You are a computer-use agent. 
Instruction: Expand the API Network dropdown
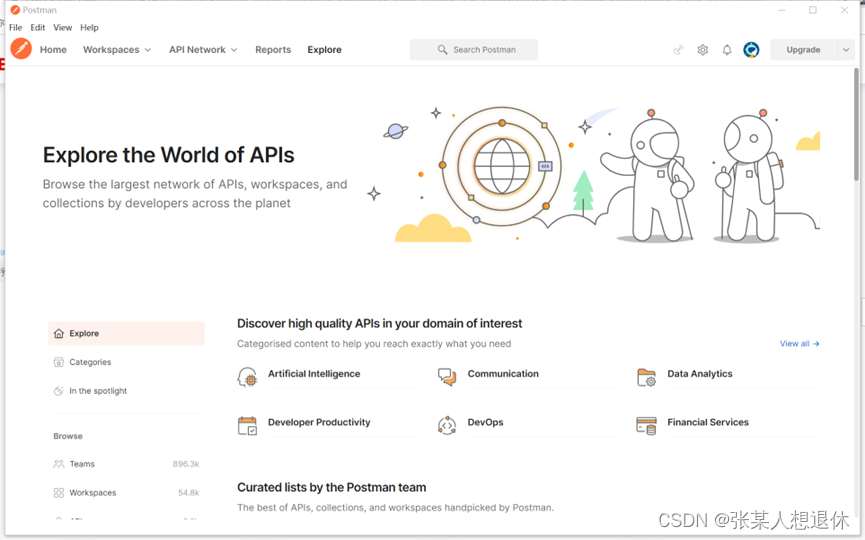pyautogui.click(x=234, y=50)
